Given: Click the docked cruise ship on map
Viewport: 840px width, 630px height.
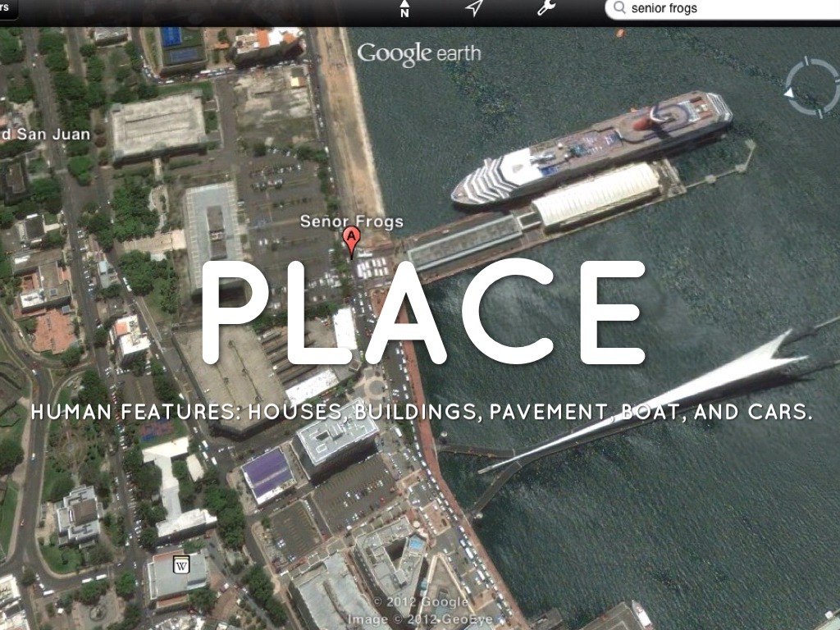Looking at the screenshot, I should (592, 146).
